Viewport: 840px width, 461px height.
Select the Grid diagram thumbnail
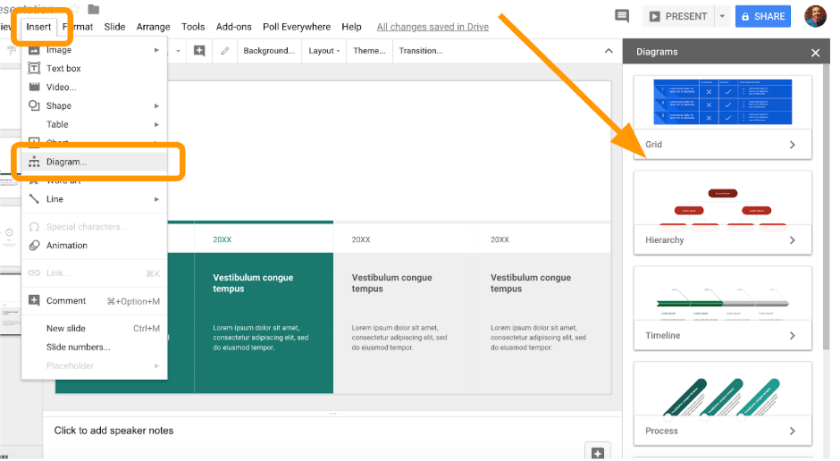coord(722,103)
